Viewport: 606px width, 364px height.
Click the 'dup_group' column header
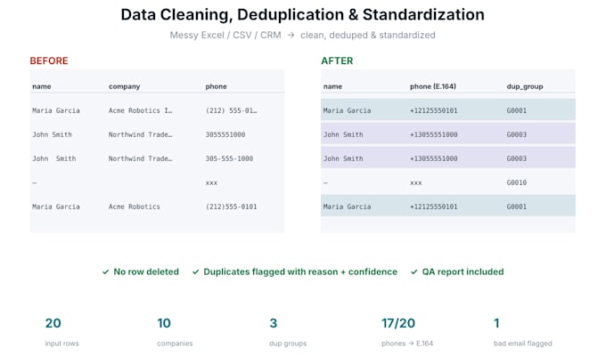(x=525, y=86)
